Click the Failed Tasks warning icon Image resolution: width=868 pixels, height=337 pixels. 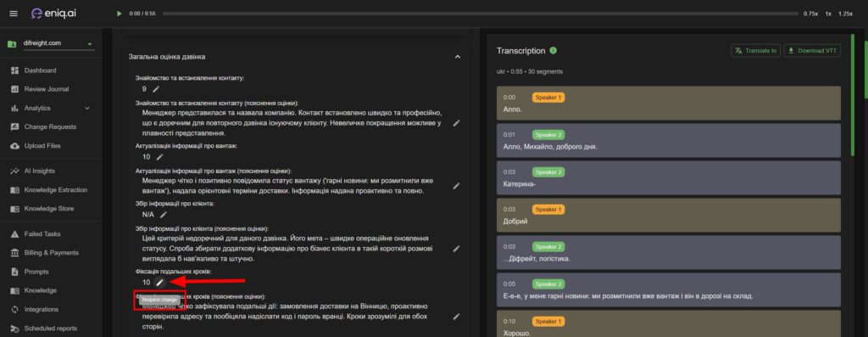tap(15, 234)
